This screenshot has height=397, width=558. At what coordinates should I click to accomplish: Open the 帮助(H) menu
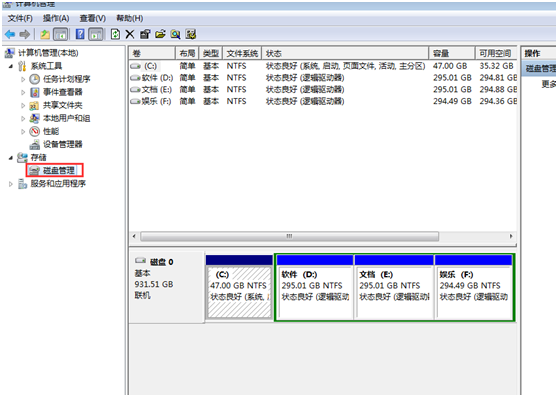130,18
